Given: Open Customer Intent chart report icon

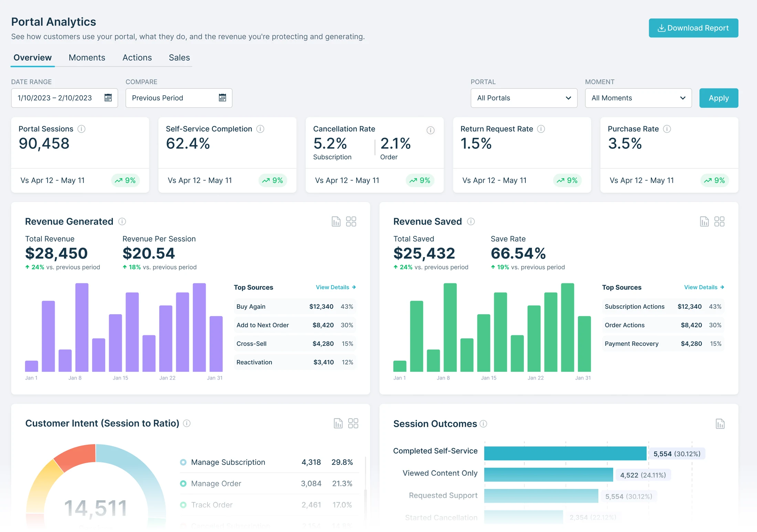Looking at the screenshot, I should pyautogui.click(x=338, y=423).
